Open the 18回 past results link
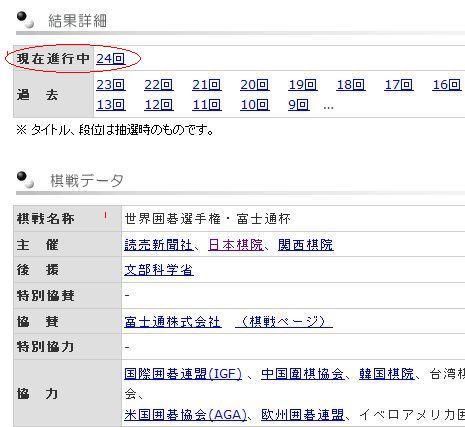 coord(351,85)
